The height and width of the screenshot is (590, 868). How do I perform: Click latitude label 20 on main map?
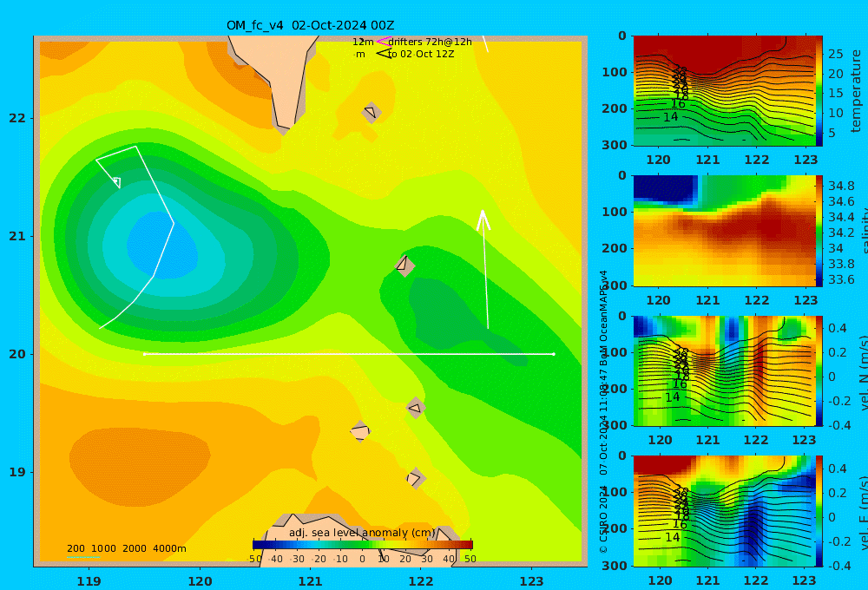[x=17, y=354]
